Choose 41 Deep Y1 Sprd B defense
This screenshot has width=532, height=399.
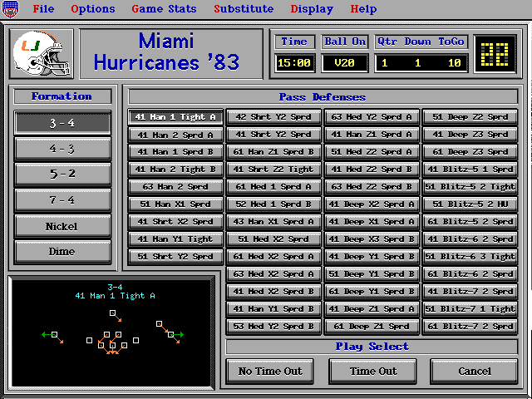point(372,257)
